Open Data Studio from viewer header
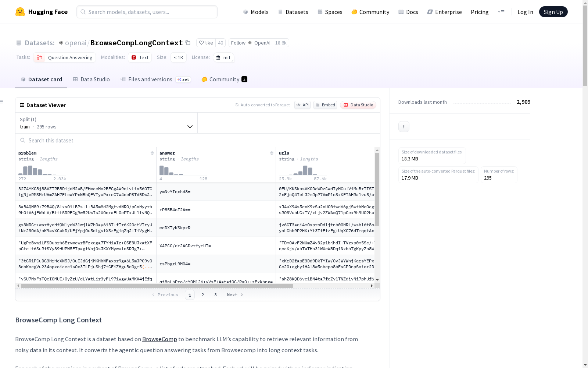The width and height of the screenshot is (588, 368). 358,105
